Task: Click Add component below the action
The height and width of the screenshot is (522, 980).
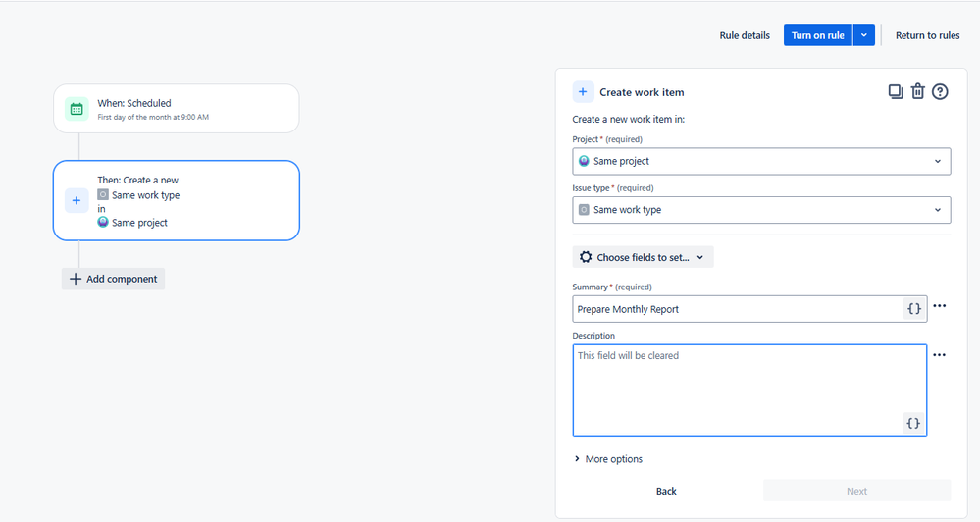Action: pos(113,279)
